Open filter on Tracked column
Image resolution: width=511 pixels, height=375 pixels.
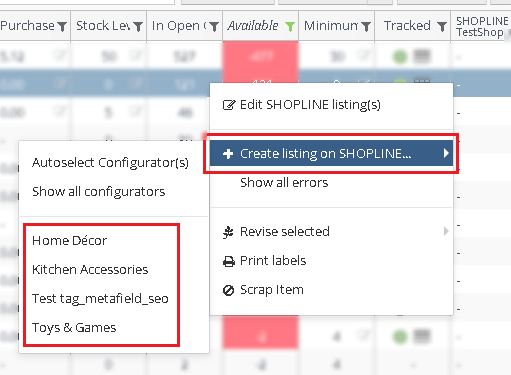coord(442,26)
